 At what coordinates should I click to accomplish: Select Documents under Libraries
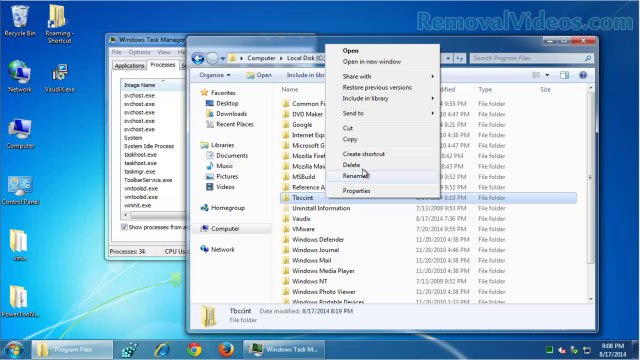(232, 156)
